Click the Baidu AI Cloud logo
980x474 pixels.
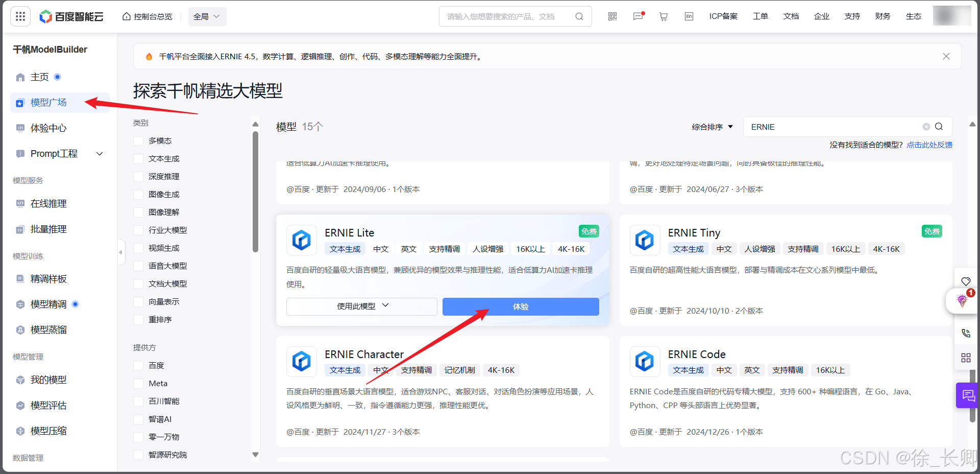coord(71,17)
